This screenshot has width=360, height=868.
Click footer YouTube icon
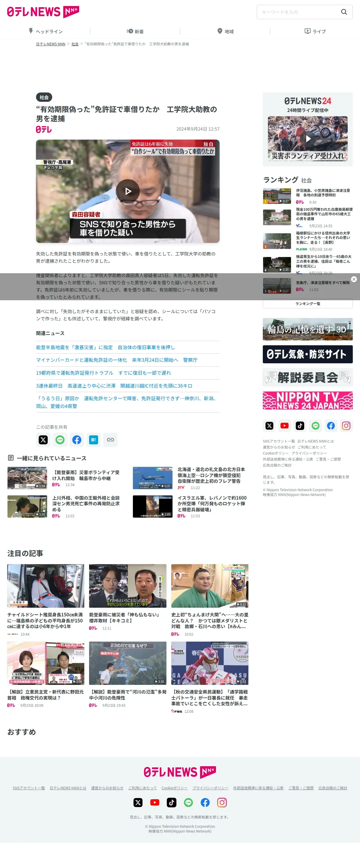[155, 802]
